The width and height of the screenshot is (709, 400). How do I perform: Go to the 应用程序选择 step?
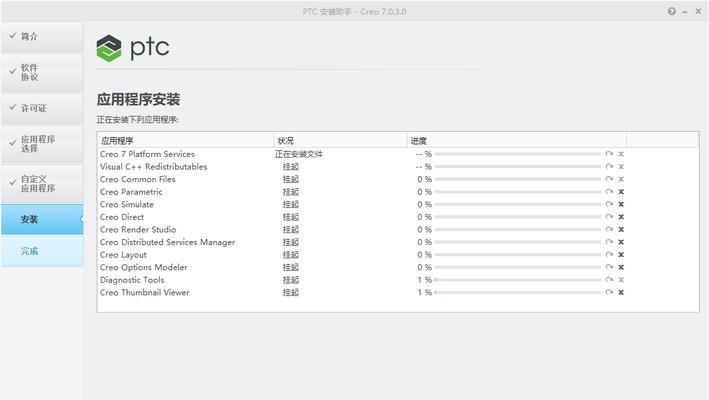tap(42, 144)
